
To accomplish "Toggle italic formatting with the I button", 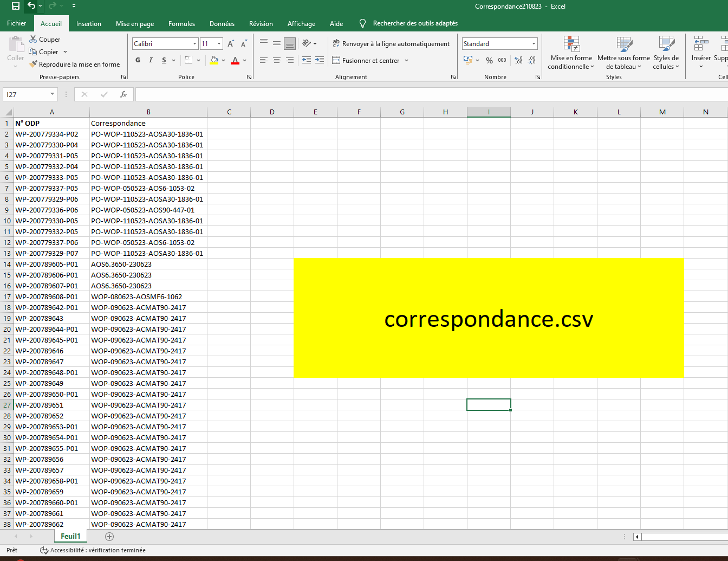I will (151, 60).
